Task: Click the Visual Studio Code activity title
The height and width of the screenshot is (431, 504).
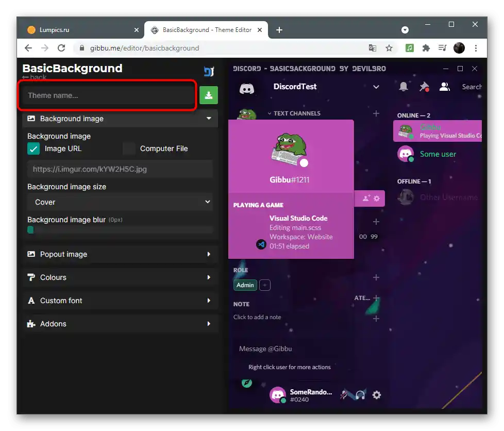Action: click(x=298, y=219)
